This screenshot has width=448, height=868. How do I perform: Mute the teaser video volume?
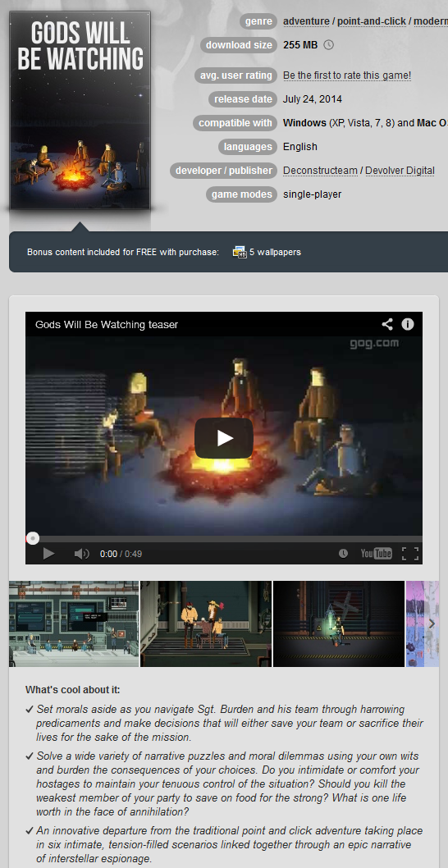(x=81, y=554)
